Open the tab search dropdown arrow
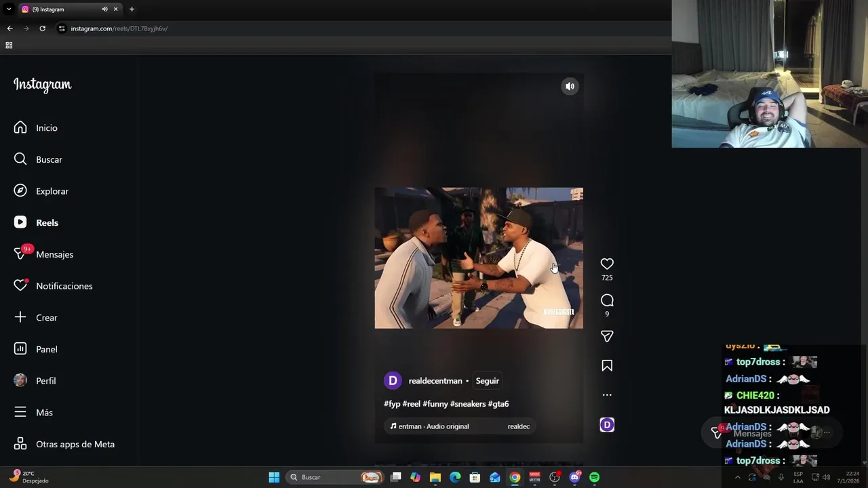Image resolution: width=868 pixels, height=488 pixels. pyautogui.click(x=9, y=9)
